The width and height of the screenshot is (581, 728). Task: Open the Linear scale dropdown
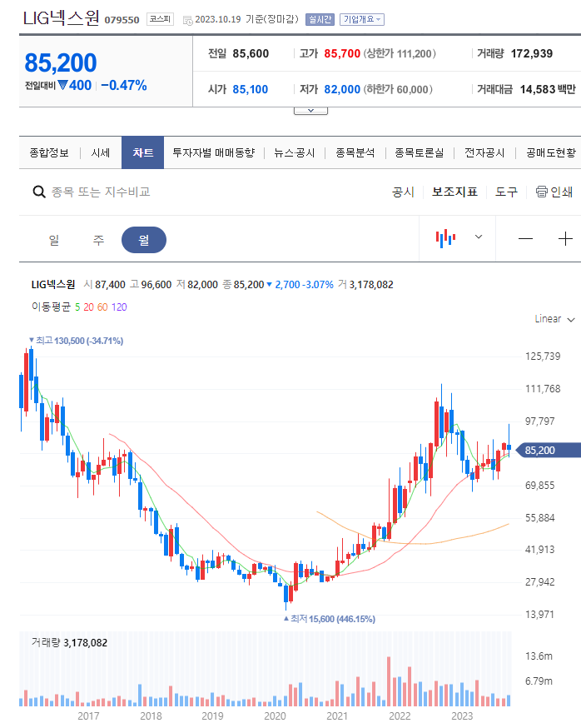[554, 319]
